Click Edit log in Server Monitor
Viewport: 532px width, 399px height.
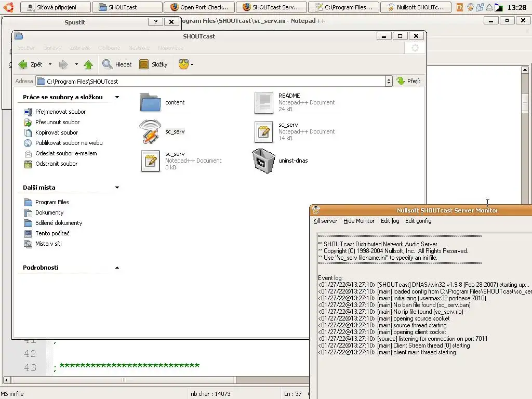[390, 221]
